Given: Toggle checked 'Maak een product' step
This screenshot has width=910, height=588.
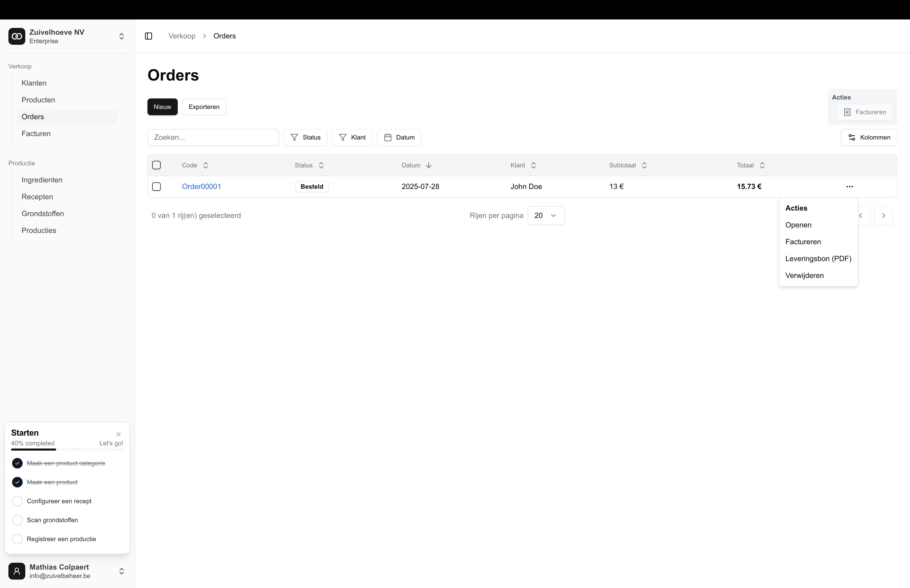Looking at the screenshot, I should pos(17,482).
